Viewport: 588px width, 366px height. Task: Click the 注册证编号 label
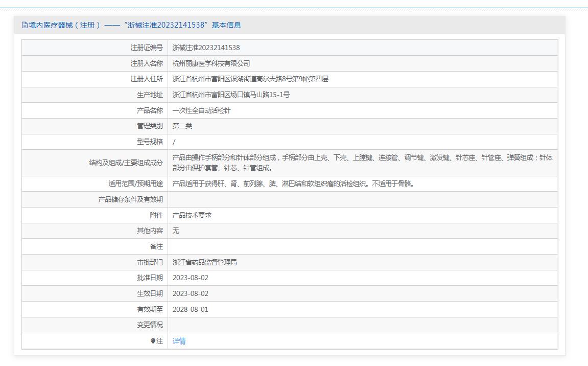(x=147, y=48)
